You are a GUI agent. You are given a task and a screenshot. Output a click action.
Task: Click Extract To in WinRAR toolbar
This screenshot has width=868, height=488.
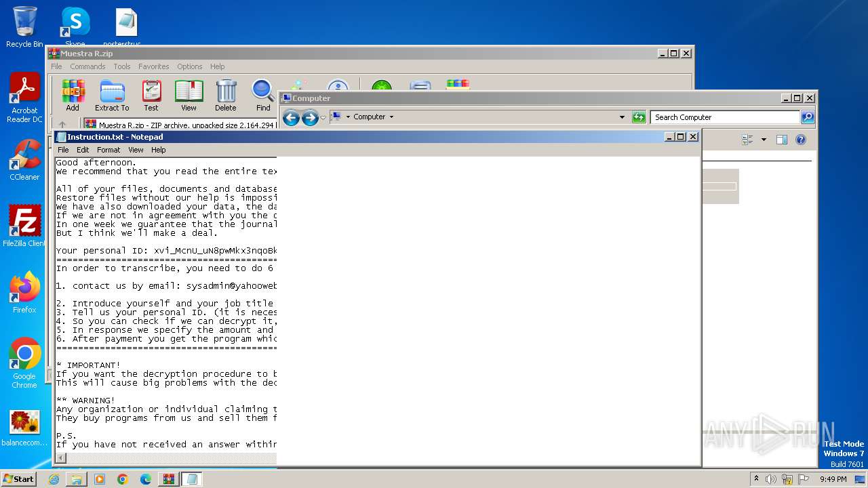[112, 95]
